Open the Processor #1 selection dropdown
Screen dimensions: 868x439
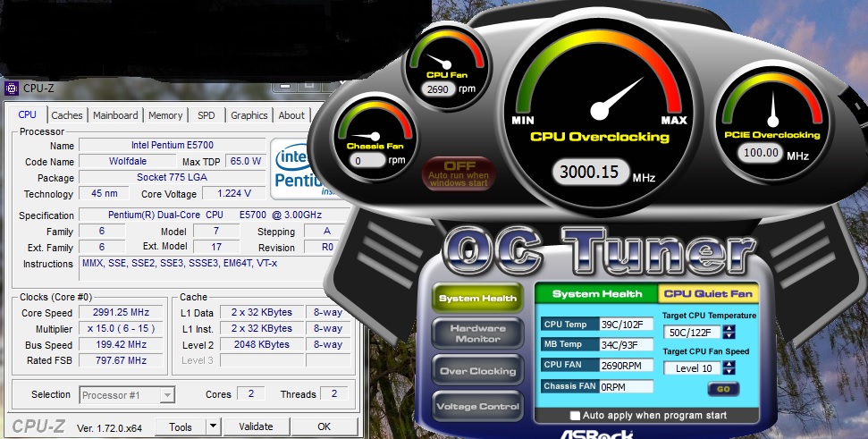coord(127,394)
